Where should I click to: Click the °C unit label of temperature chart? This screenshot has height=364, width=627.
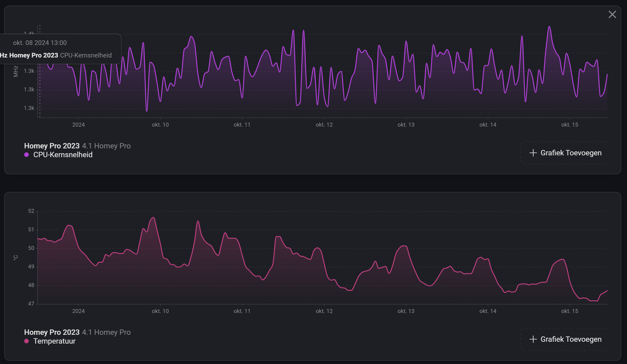[16, 258]
